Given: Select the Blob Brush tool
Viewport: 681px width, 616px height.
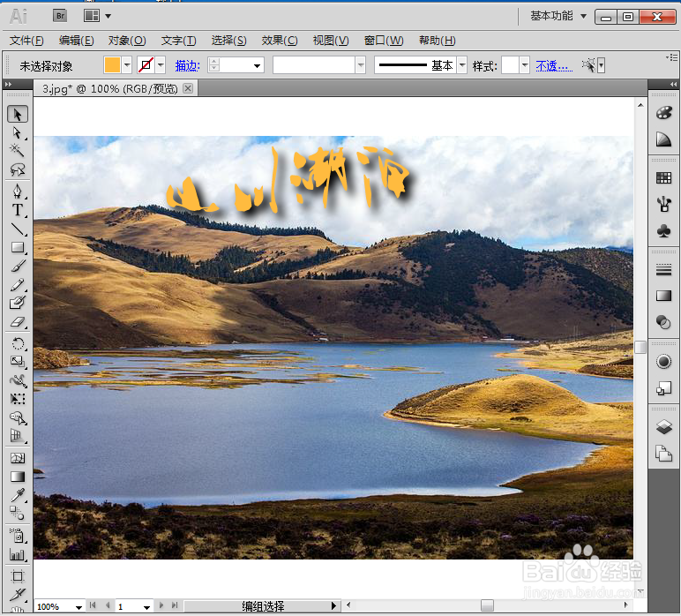Looking at the screenshot, I should point(18,303).
